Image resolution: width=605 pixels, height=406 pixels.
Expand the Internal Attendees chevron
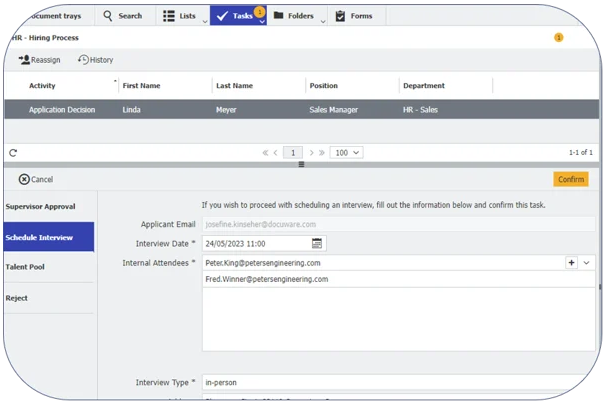[587, 263]
